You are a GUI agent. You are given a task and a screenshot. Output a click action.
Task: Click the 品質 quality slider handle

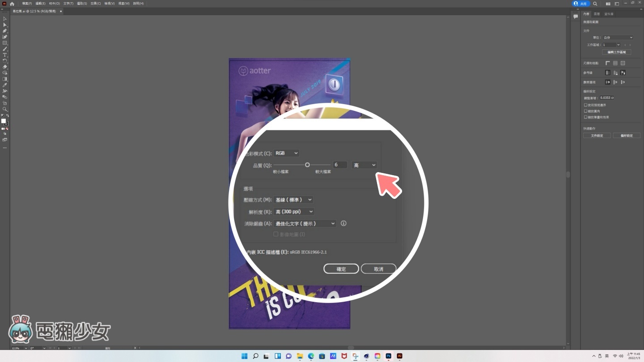click(x=307, y=165)
